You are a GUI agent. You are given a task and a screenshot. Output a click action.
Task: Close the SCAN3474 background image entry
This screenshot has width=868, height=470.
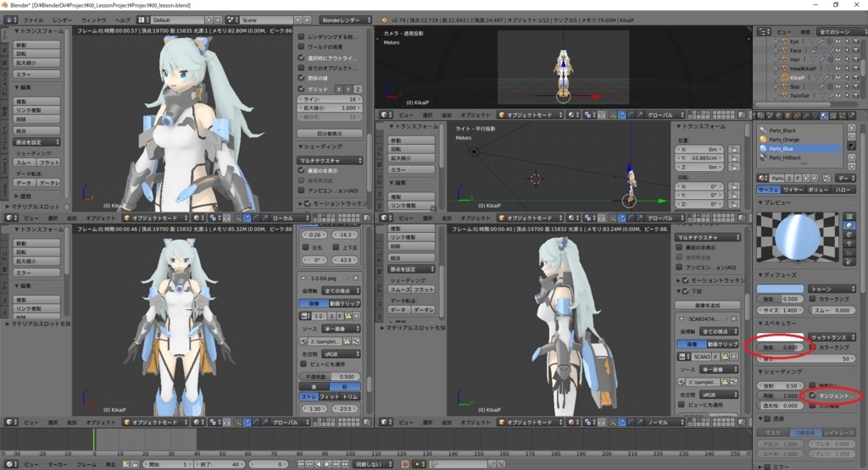point(733,319)
